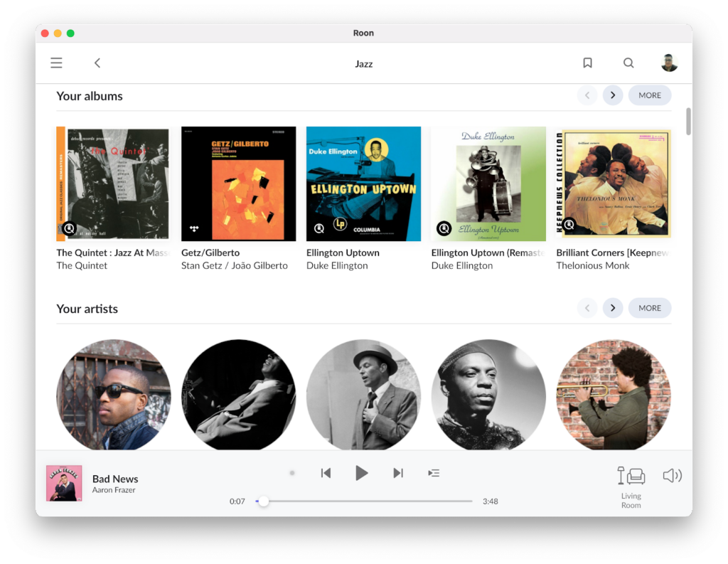Click the Your albums section heading

(90, 96)
